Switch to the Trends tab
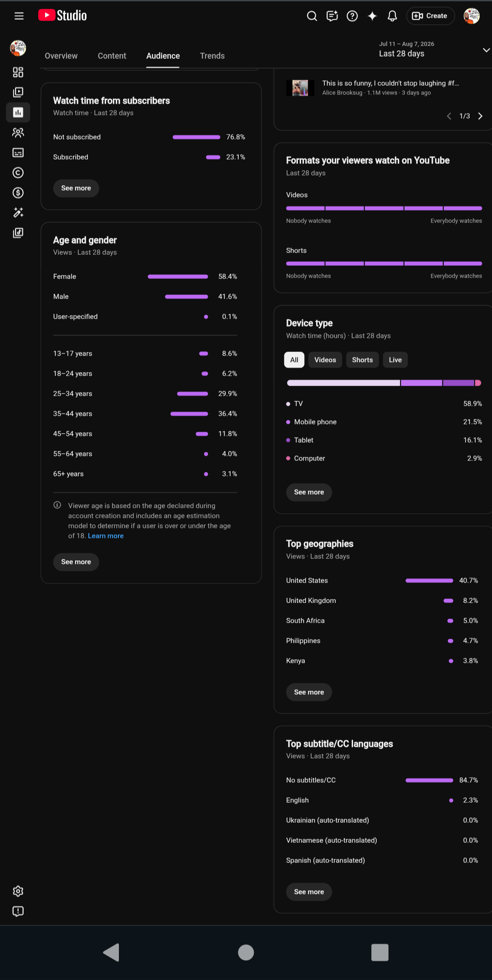The width and height of the screenshot is (492, 980). [212, 56]
